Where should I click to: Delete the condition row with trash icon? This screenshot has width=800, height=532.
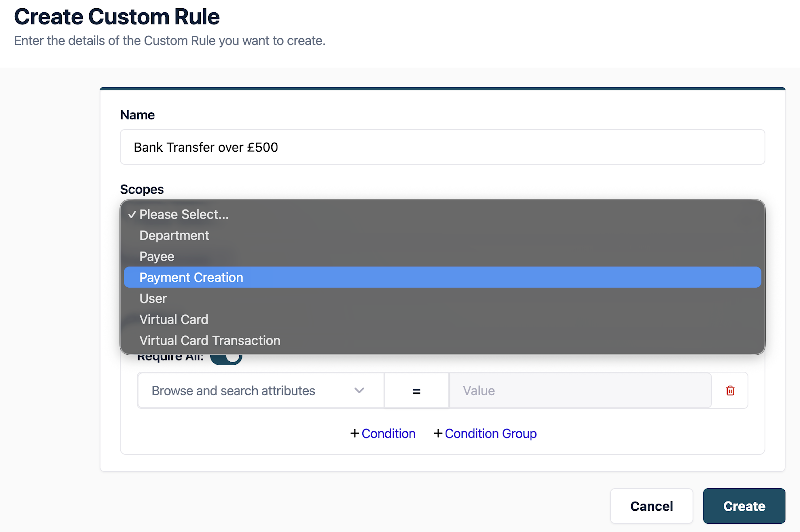click(x=730, y=391)
